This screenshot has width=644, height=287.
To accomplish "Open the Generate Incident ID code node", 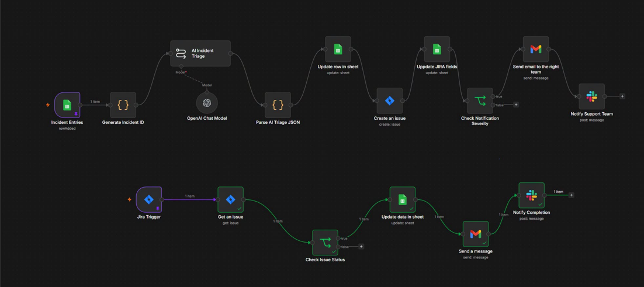I will (x=123, y=105).
